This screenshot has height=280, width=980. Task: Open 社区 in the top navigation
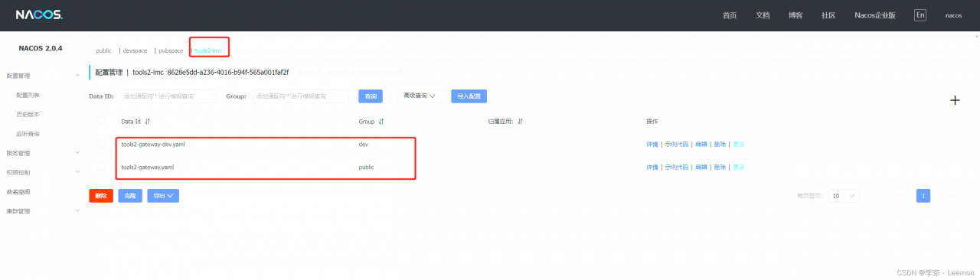[x=828, y=15]
